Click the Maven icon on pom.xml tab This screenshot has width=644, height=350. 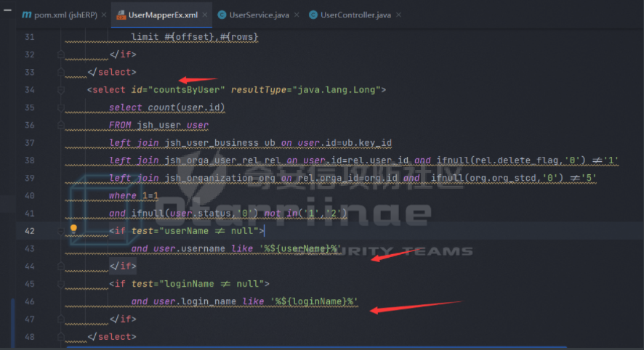click(26, 15)
